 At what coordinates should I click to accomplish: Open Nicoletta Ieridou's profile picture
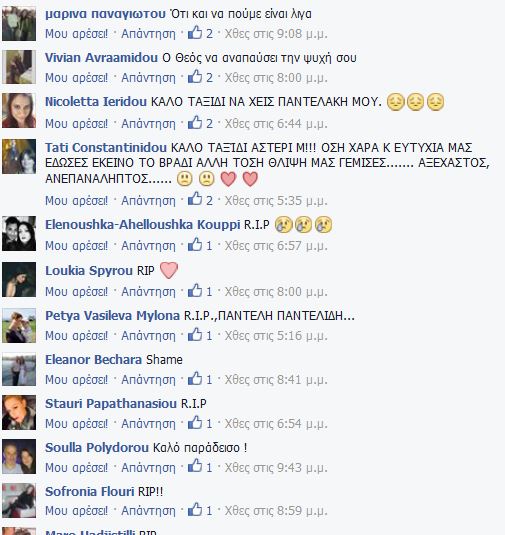click(x=19, y=111)
